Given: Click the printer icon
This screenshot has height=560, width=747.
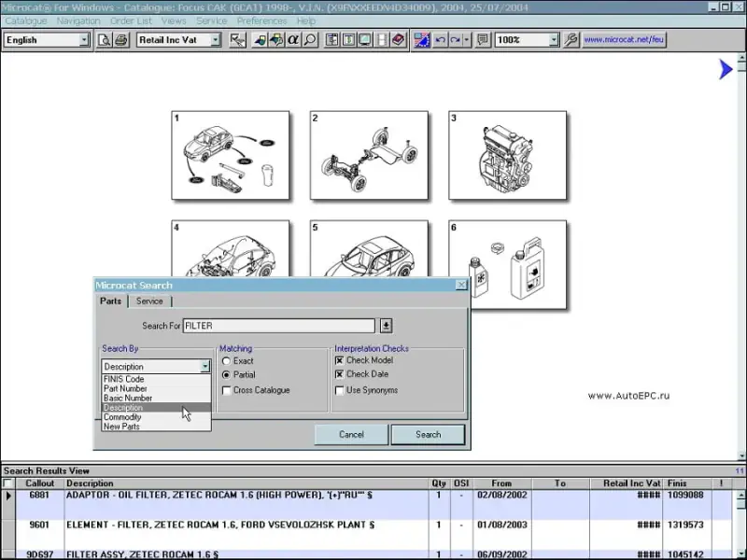Looking at the screenshot, I should click(x=120, y=40).
